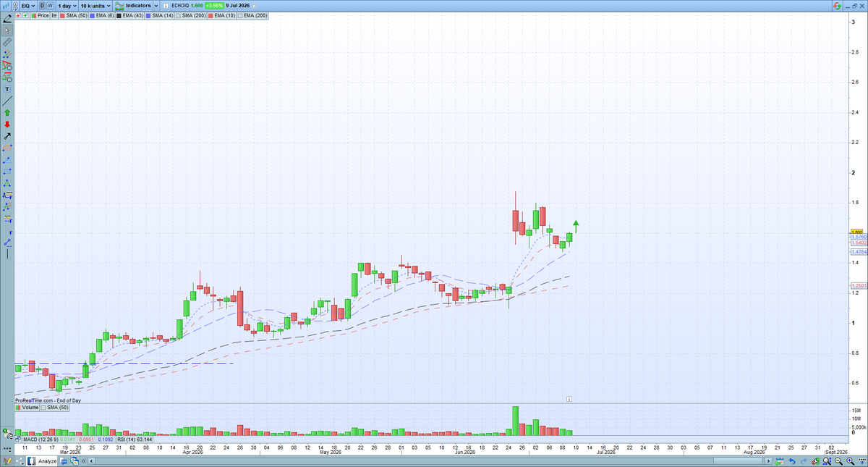Click the green arrow marker on chart

[x=576, y=225]
